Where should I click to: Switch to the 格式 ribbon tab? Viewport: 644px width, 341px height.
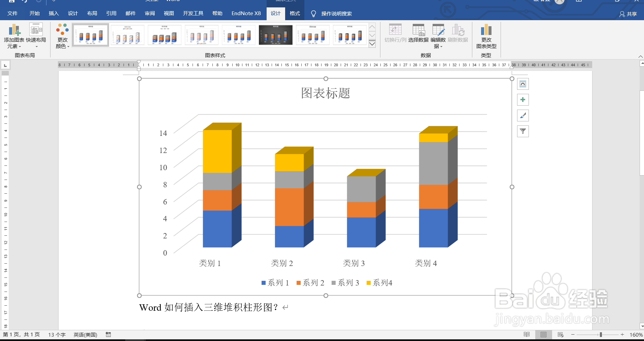tap(295, 13)
